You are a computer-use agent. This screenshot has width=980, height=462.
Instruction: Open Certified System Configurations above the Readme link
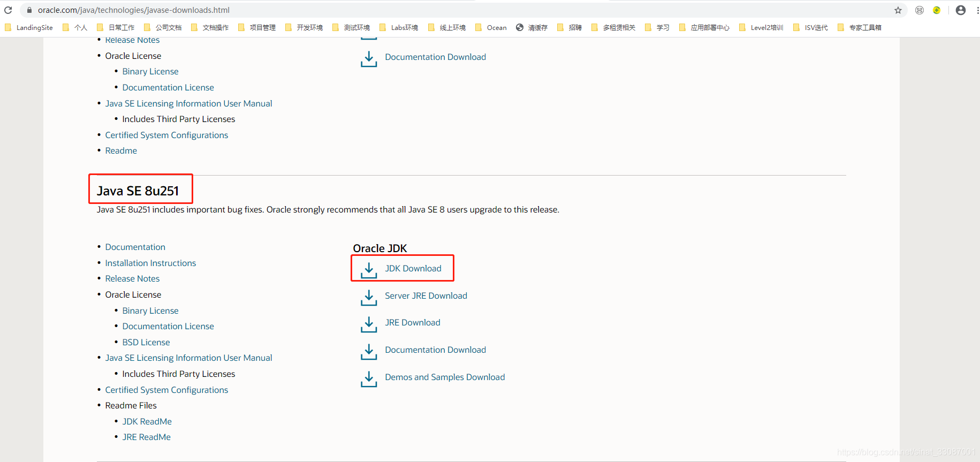(166, 135)
